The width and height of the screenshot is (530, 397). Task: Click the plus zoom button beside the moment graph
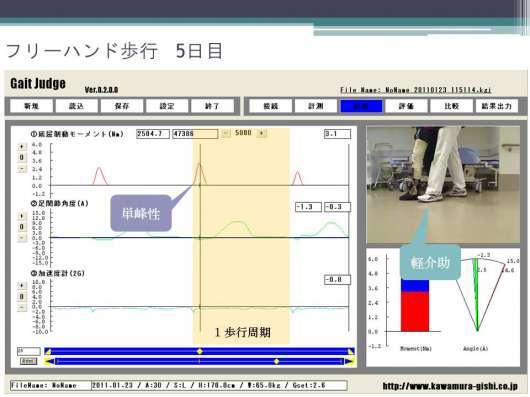point(22,147)
